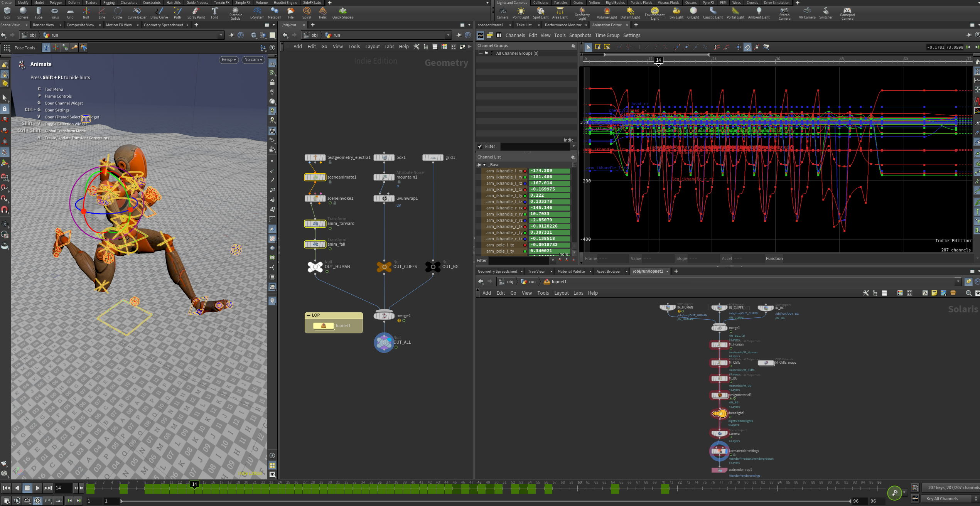Viewport: 980px width, 506px height.
Task: Select the Camera shelf tool
Action: tap(502, 13)
